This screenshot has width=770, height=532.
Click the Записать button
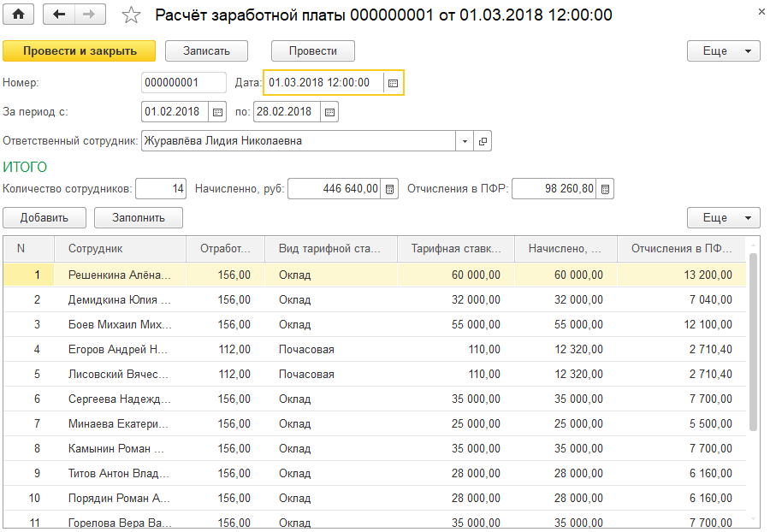tap(206, 50)
